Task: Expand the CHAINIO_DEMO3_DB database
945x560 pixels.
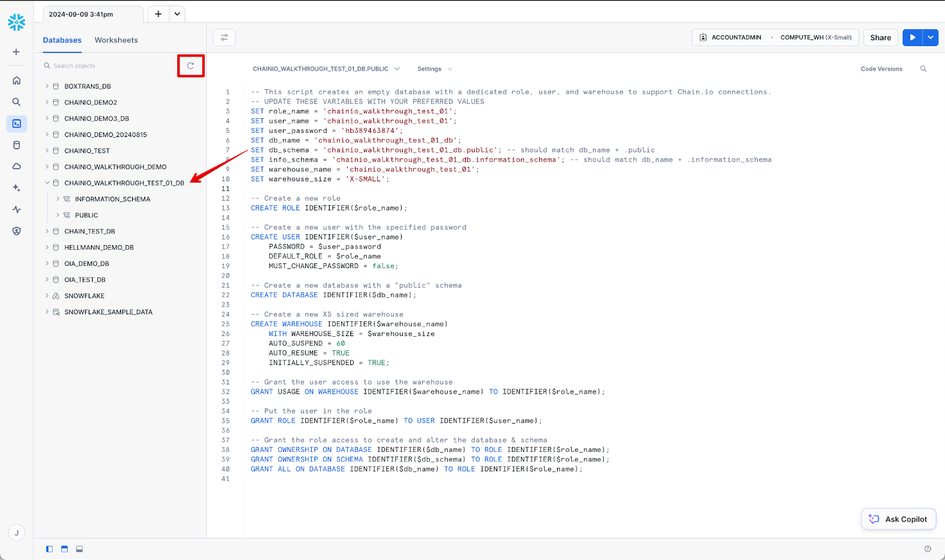Action: click(47, 118)
